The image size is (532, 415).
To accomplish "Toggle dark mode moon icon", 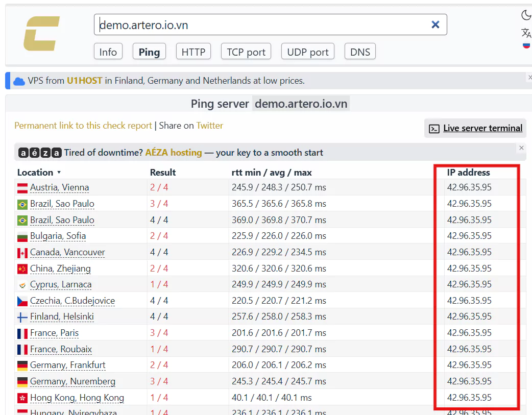I will coord(526,15).
